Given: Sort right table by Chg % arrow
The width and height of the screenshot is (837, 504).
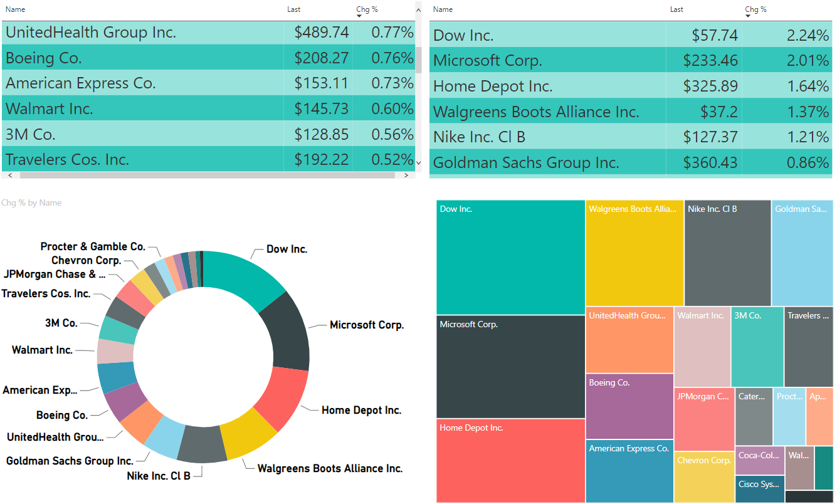Looking at the screenshot, I should [748, 16].
